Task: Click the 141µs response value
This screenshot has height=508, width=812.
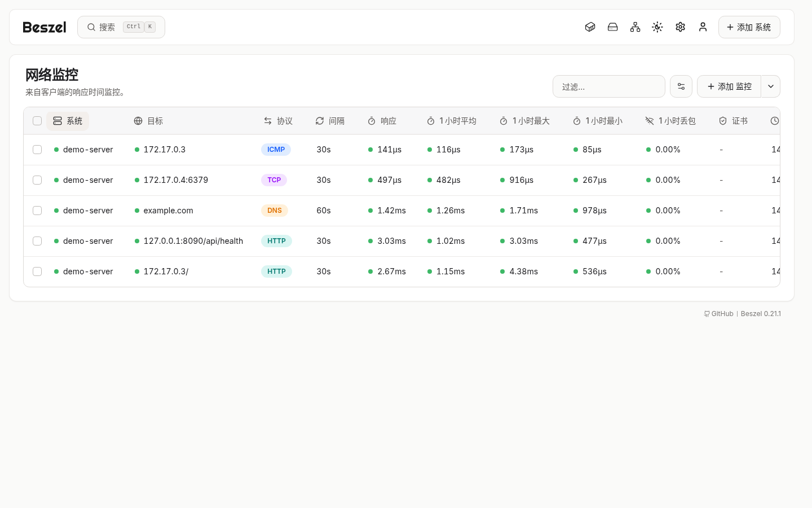Action: [x=390, y=150]
